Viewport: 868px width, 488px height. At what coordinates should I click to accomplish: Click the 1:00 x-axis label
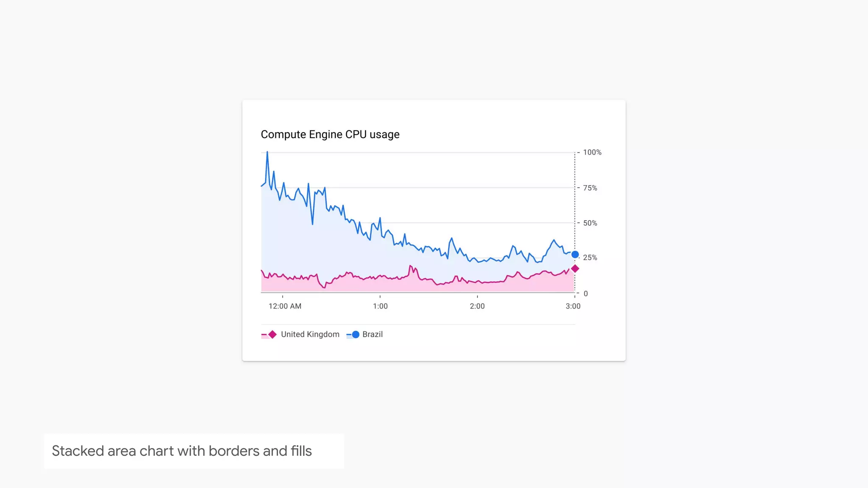[380, 306]
